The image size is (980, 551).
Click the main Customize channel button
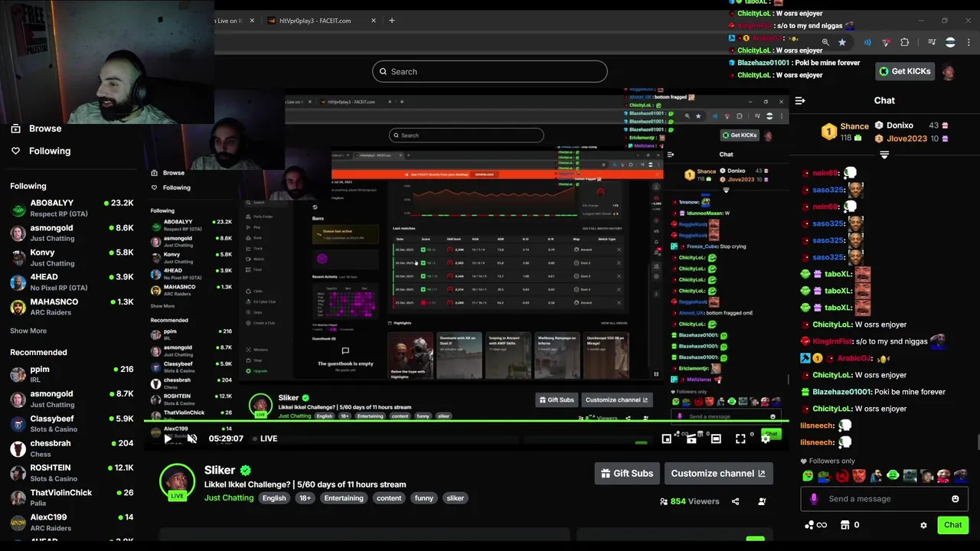(718, 474)
